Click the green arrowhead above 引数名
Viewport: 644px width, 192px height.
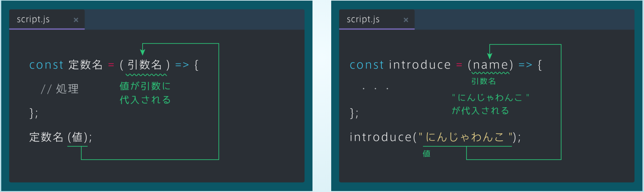[x=143, y=52]
